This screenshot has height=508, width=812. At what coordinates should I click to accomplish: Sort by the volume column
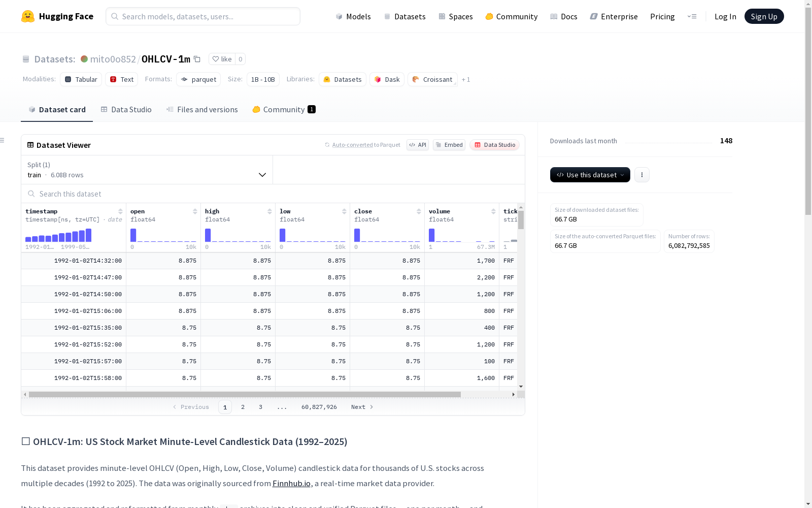[493, 211]
